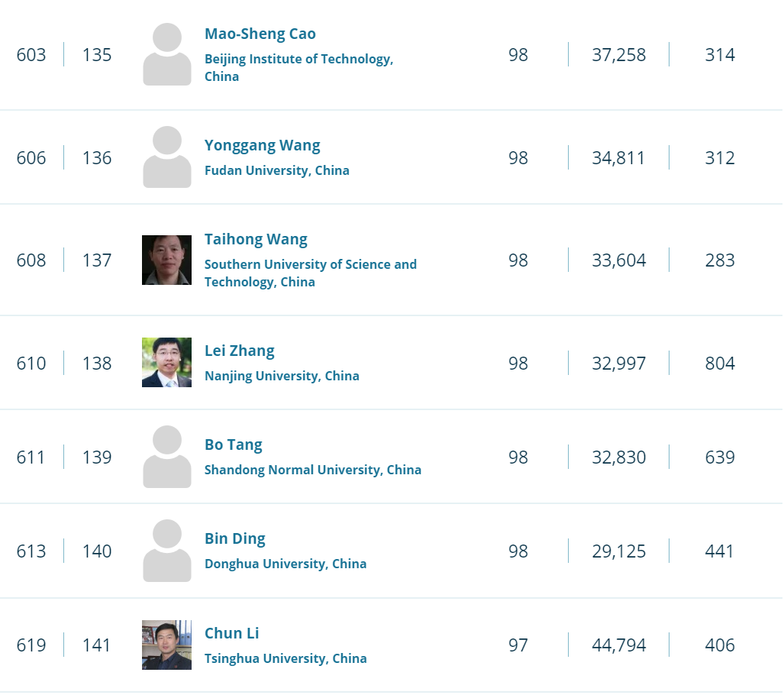Click Southern University of Science and Technology
The height and width of the screenshot is (695, 784).
[x=310, y=265]
